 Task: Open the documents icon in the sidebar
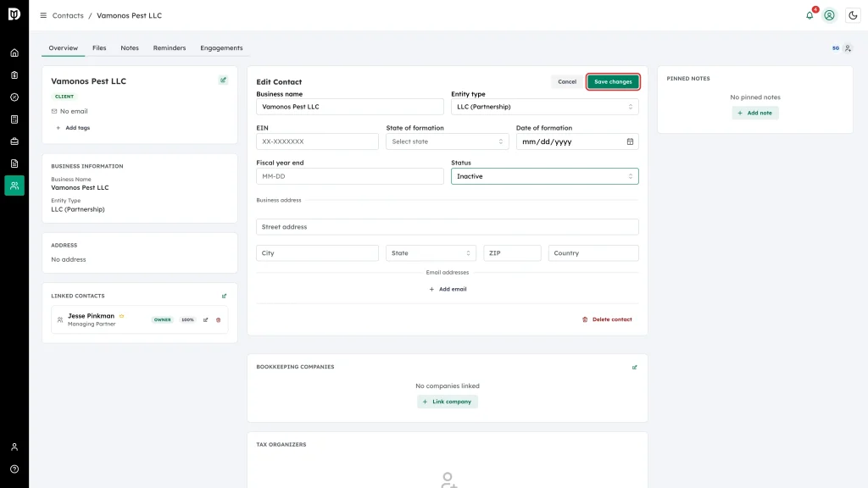[14, 164]
